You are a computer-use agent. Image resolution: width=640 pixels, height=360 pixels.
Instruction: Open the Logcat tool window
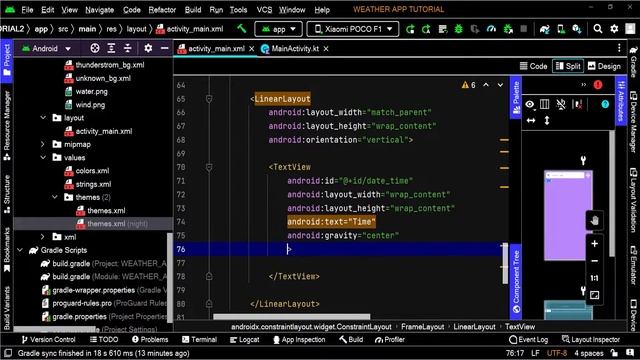pyautogui.click(x=244, y=340)
